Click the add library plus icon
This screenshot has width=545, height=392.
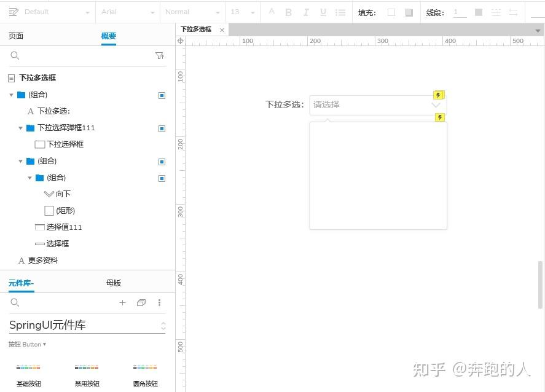click(122, 303)
